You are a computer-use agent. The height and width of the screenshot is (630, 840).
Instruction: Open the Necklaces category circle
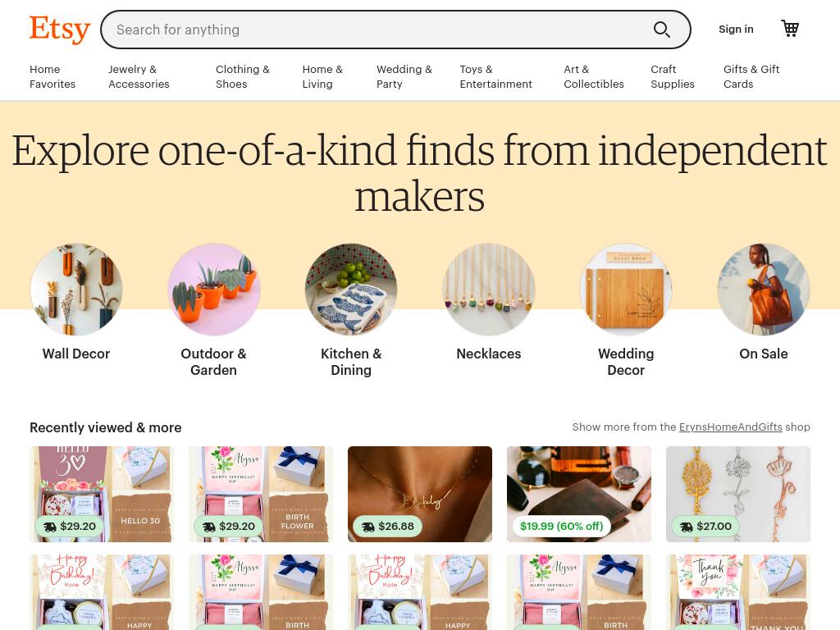point(489,290)
